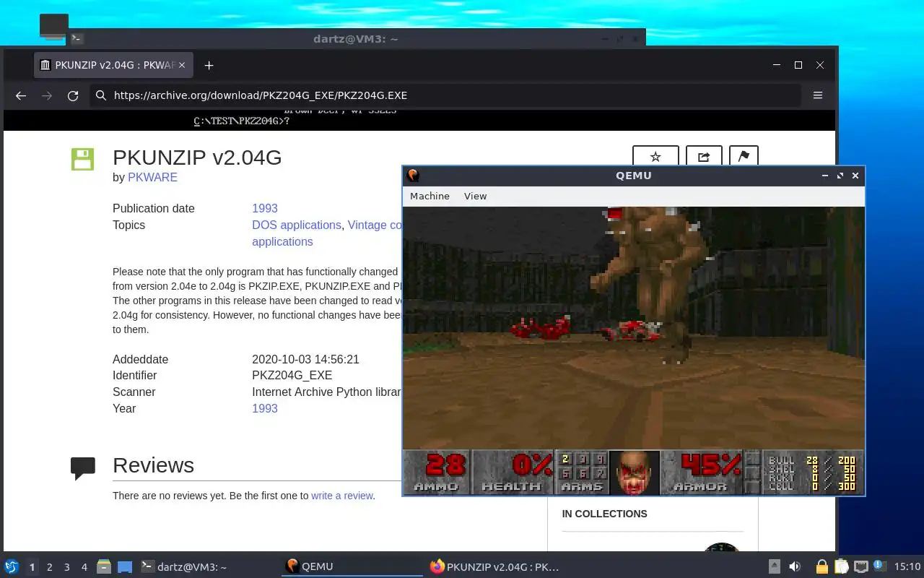924x578 pixels.
Task: Open the Firefox hamburger menu
Action: click(x=818, y=95)
